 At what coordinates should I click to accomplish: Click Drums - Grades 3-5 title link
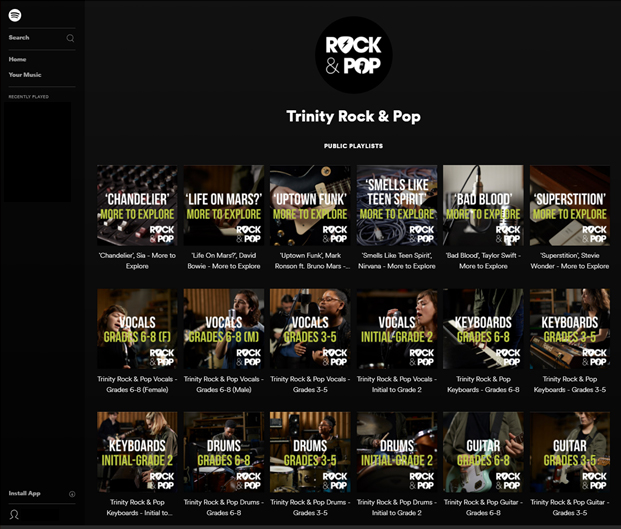point(310,507)
